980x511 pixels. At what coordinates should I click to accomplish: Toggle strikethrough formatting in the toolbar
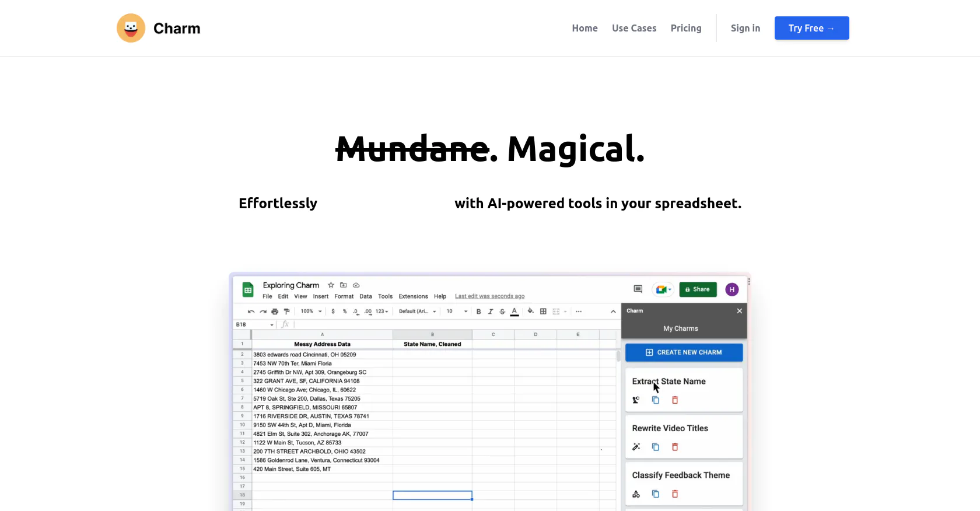tap(502, 311)
